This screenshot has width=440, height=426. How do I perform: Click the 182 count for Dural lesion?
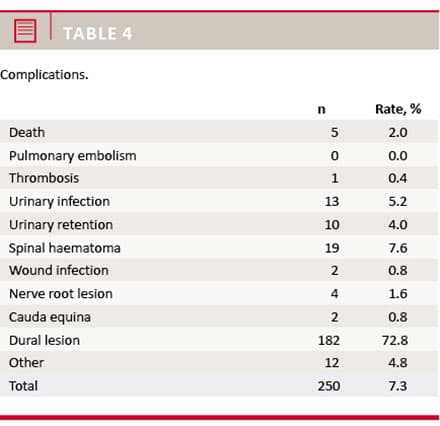329,340
